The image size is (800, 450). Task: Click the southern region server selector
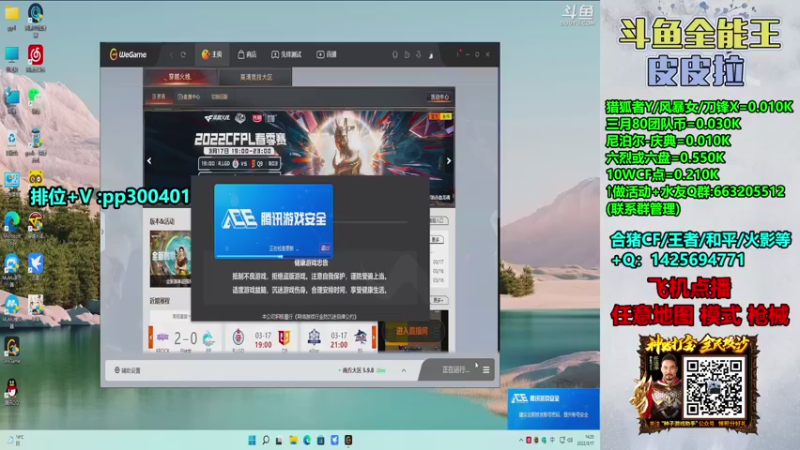click(x=362, y=370)
